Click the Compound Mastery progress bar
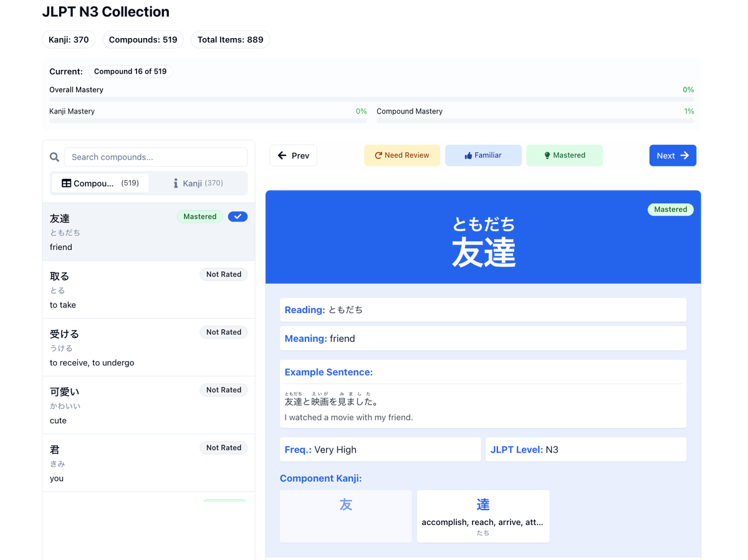Viewport: 748px width, 560px height. [535, 120]
